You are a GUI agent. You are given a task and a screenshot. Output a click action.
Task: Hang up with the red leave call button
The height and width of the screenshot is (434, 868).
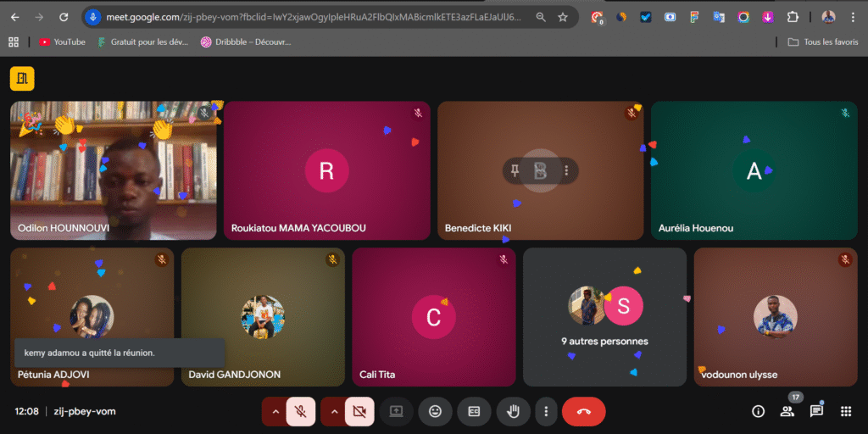[583, 411]
